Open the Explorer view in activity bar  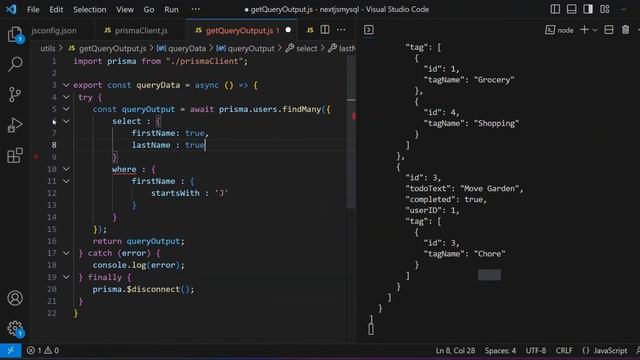15,35
